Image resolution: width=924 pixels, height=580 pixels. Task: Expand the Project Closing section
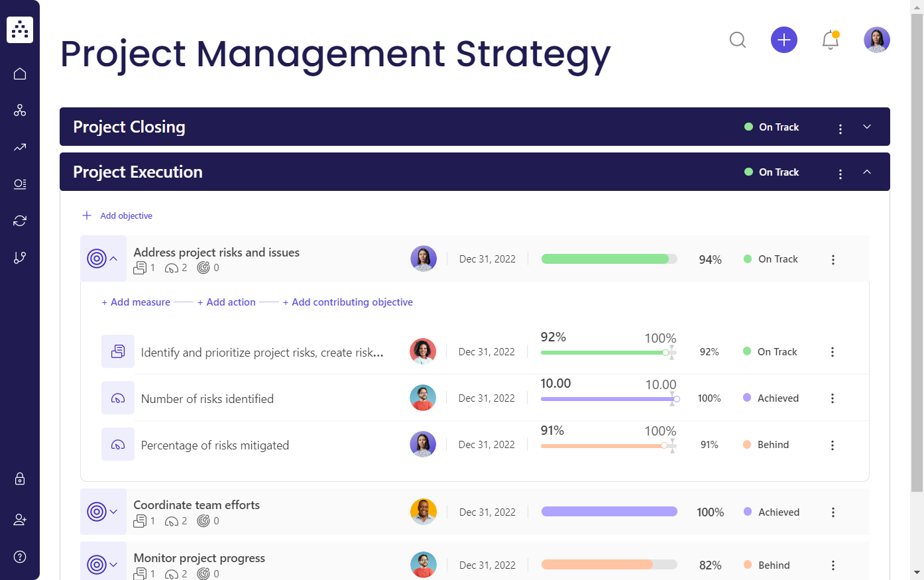pyautogui.click(x=867, y=127)
